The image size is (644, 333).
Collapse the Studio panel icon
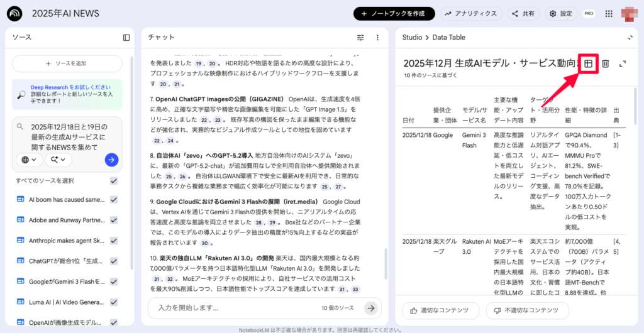tap(630, 37)
